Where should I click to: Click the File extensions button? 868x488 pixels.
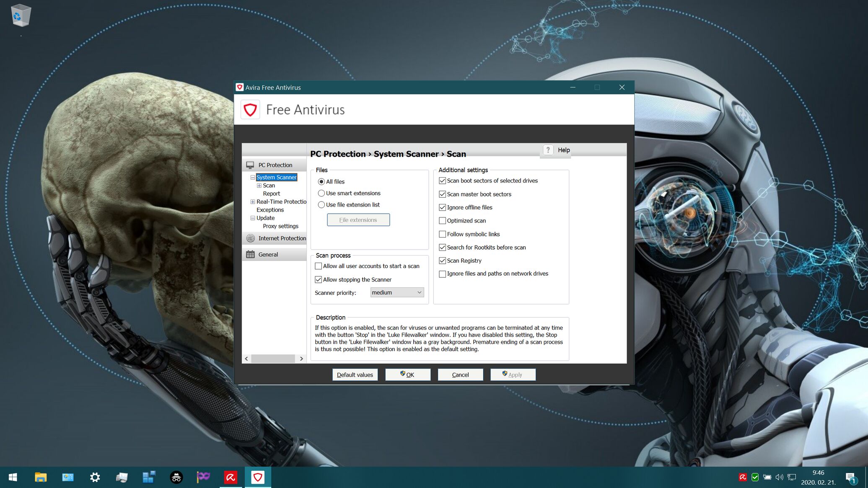pos(358,220)
